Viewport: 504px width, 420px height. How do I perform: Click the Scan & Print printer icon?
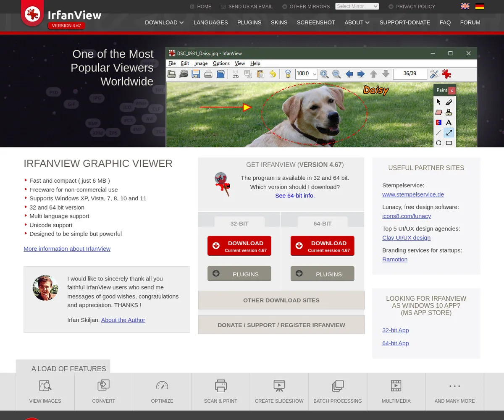click(220, 386)
